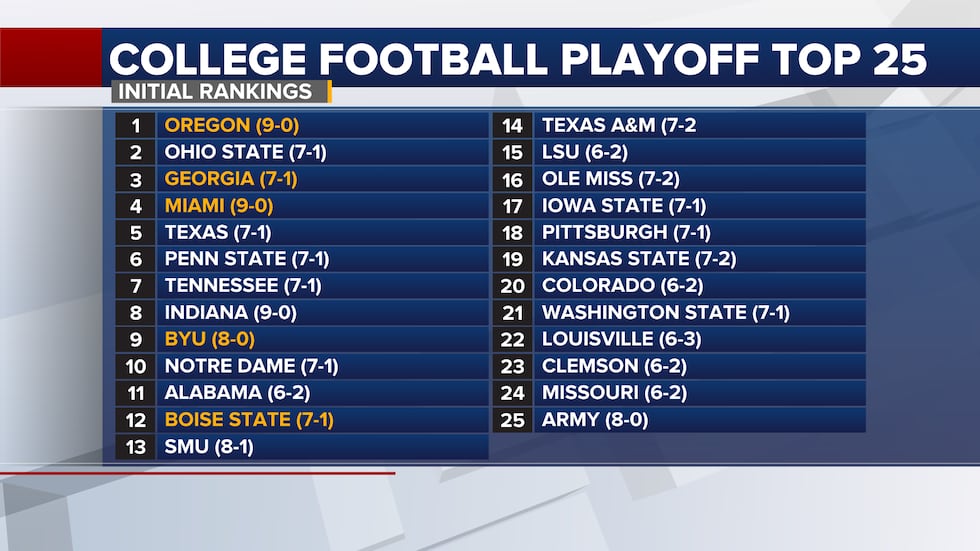Click the Georgia (7-1) highlighted row
980x551 pixels.
tap(302, 179)
